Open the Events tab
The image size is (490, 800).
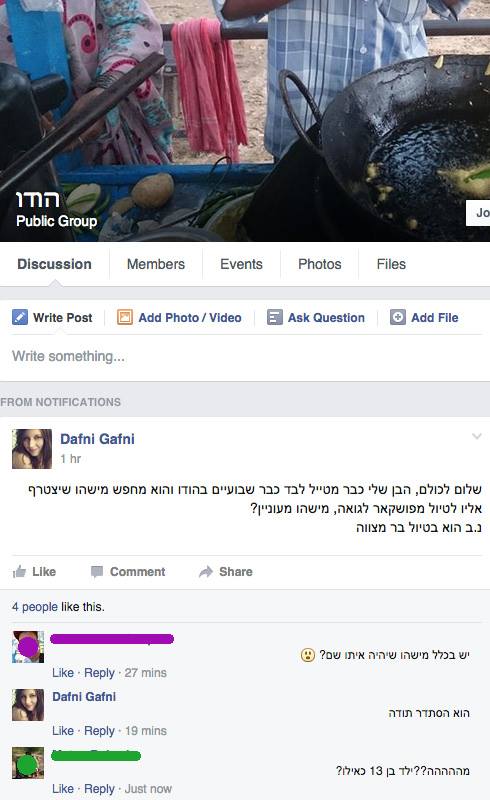point(241,264)
